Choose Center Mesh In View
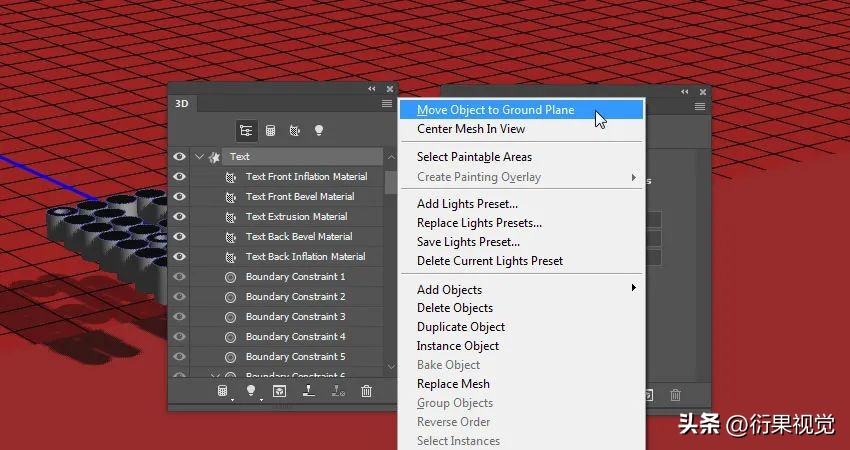850x450 pixels. click(521, 129)
